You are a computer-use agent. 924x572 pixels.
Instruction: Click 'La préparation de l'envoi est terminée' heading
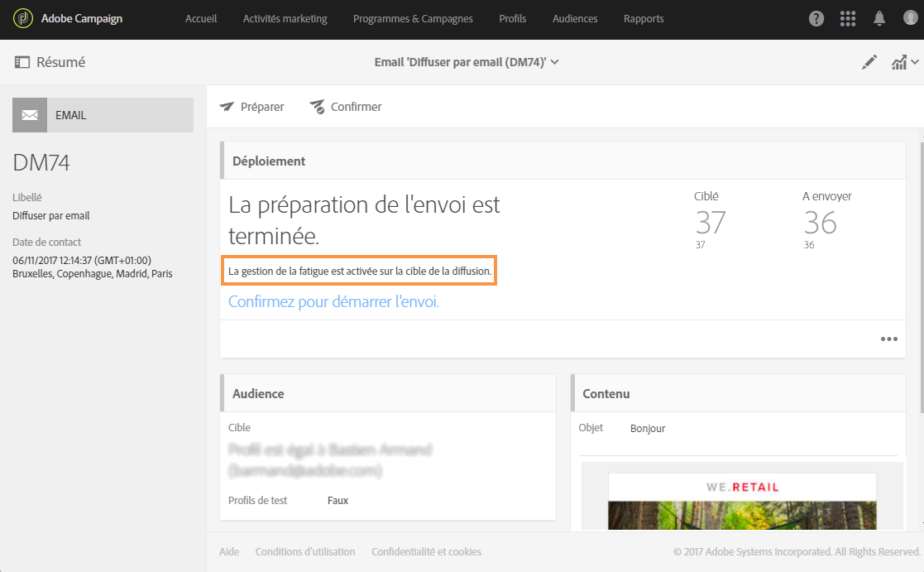(x=364, y=220)
